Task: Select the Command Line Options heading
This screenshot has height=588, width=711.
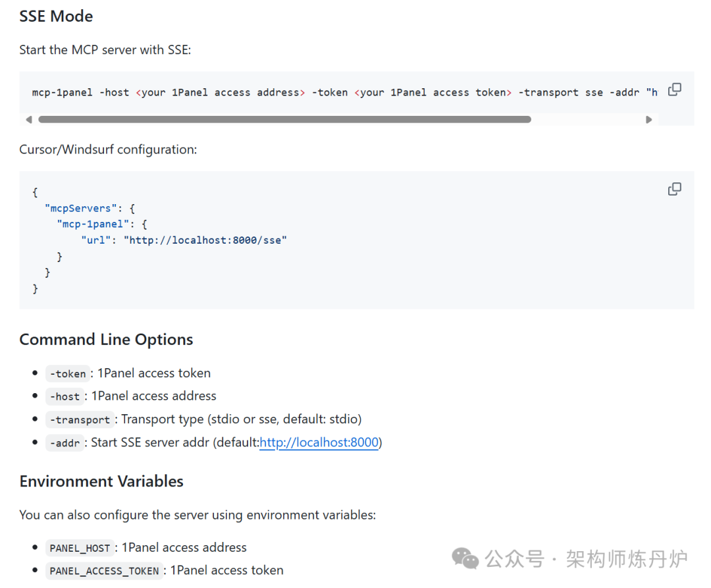Action: [106, 339]
